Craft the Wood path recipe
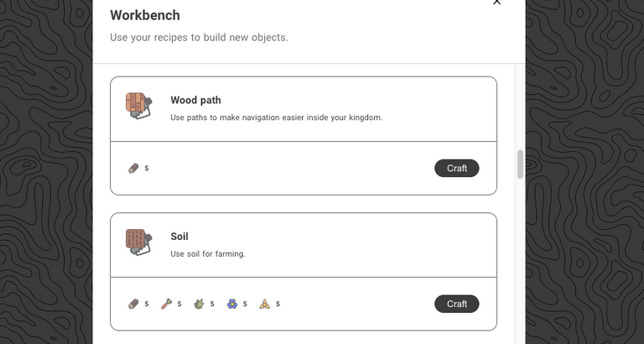The width and height of the screenshot is (644, 344). pyautogui.click(x=457, y=169)
